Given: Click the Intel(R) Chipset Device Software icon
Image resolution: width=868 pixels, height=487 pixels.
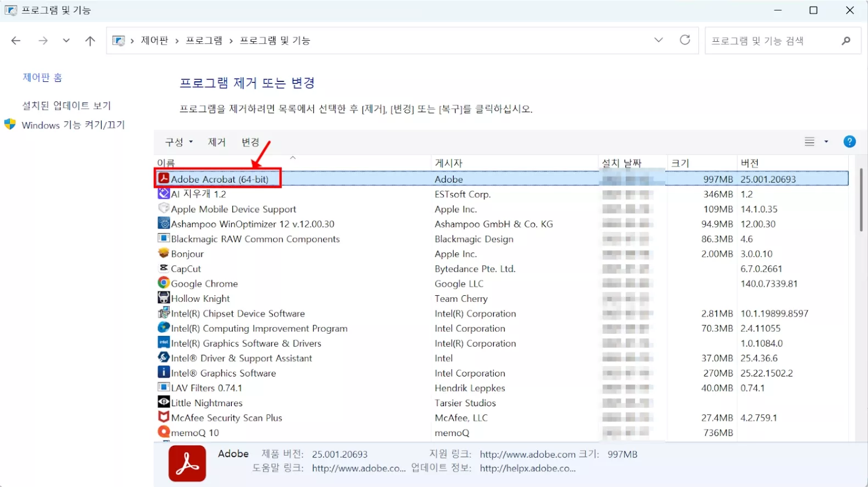Looking at the screenshot, I should pyautogui.click(x=163, y=313).
